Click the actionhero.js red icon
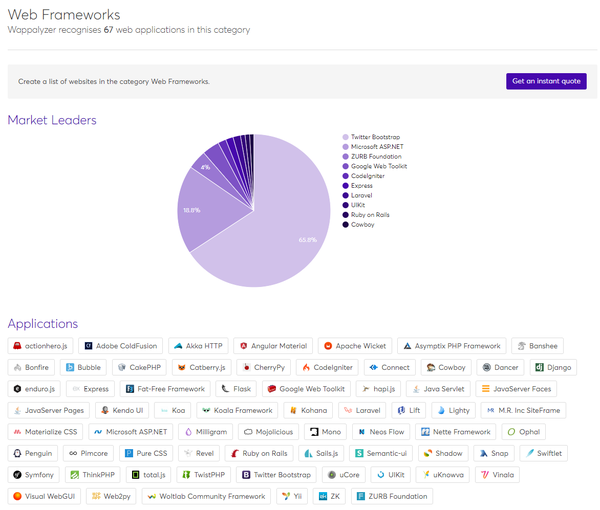 17,346
